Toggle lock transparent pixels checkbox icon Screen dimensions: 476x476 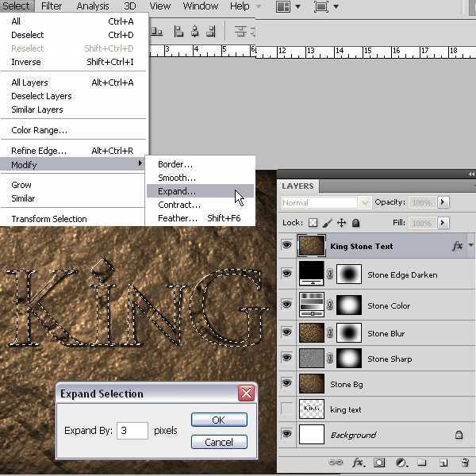click(x=313, y=223)
